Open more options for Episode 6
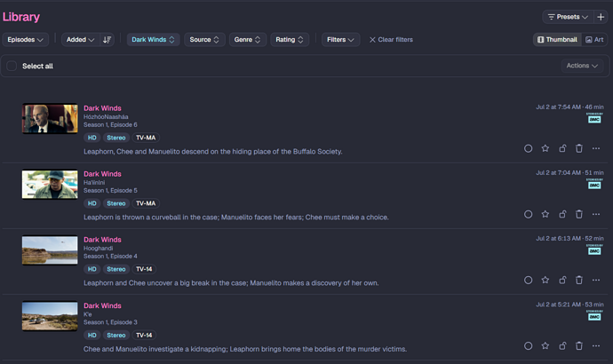 click(596, 148)
